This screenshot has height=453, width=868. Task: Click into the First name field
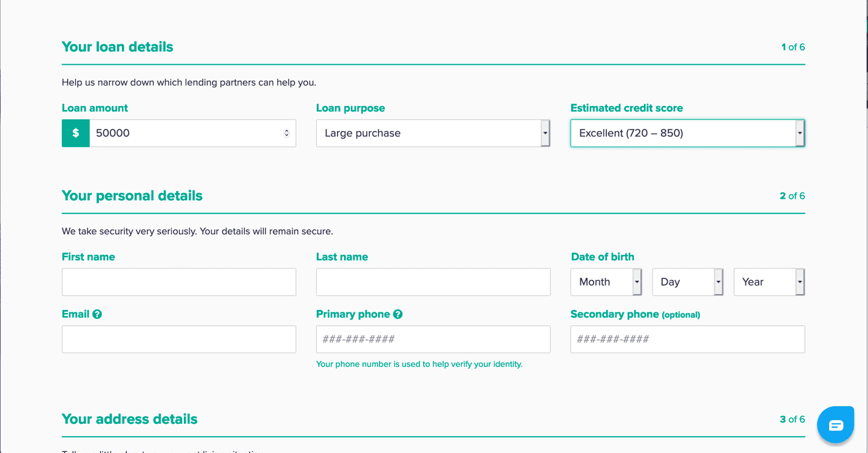click(178, 282)
